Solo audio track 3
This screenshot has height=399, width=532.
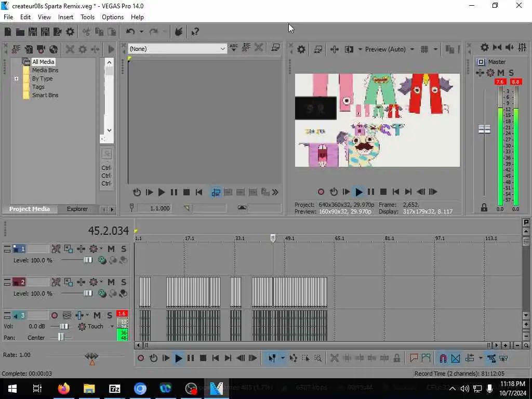tap(110, 315)
